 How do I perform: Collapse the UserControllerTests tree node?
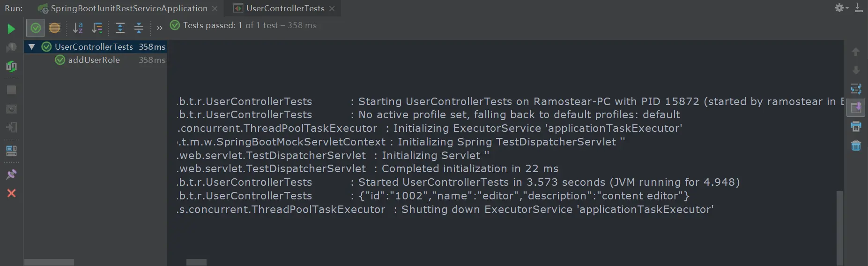point(31,47)
